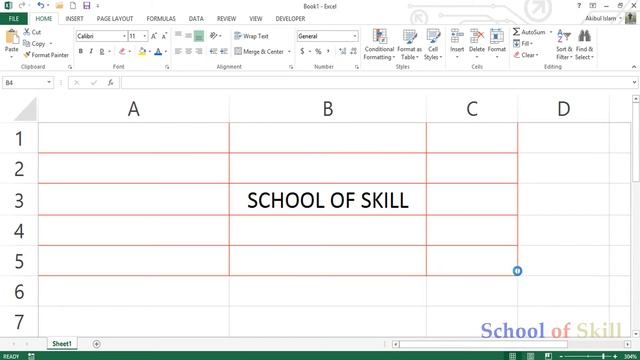Increase decimal places
The height and width of the screenshot is (360, 640).
342,51
